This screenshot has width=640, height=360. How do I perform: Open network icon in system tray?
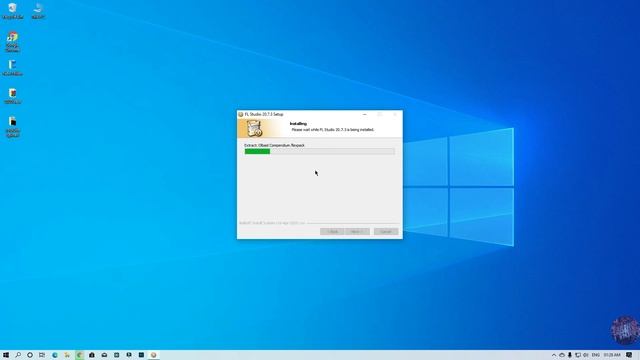pyautogui.click(x=578, y=355)
